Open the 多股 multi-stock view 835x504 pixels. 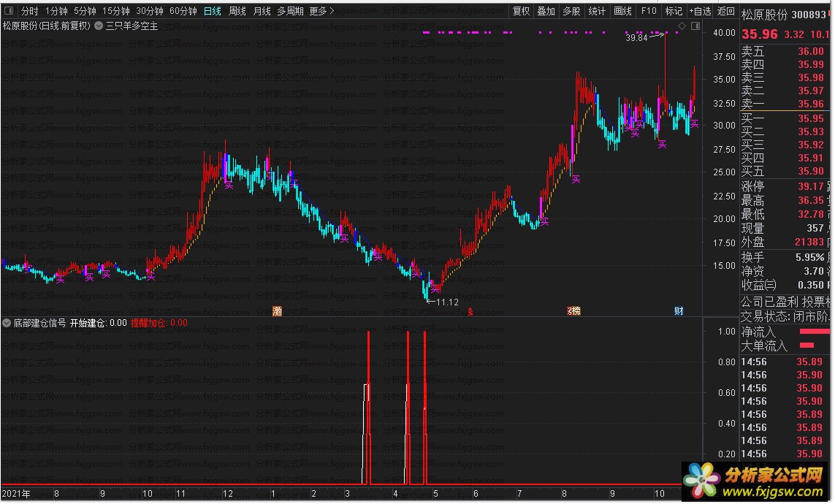(571, 11)
